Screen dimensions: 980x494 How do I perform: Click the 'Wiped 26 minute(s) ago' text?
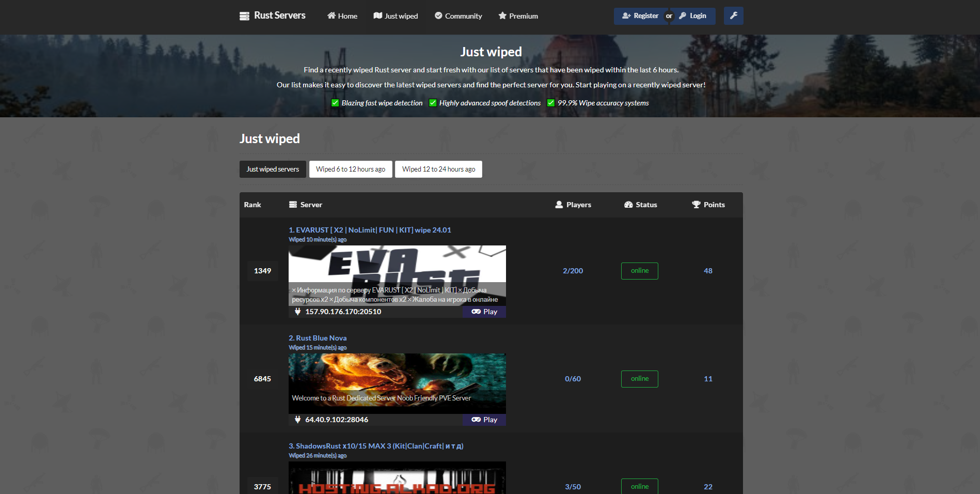(x=318, y=456)
